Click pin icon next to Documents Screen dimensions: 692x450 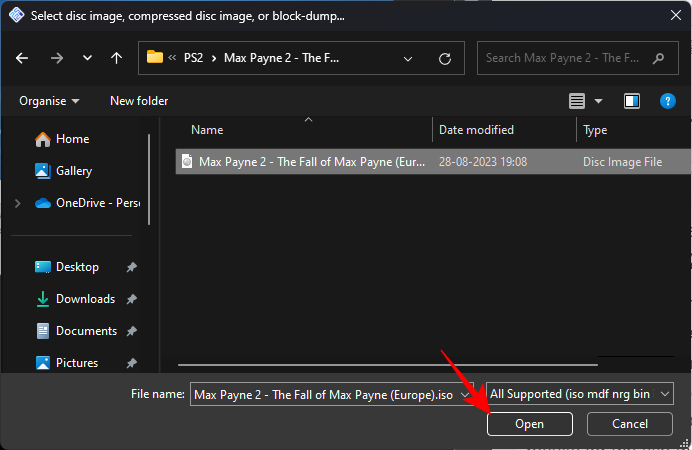[x=132, y=331]
